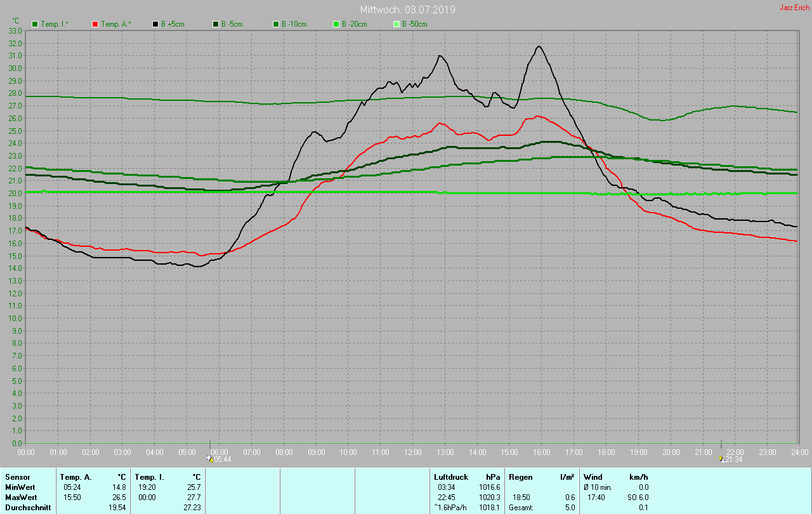Click the chart title Mittwoch, 03.07.2019
Viewport: 812px width, 514px height.
click(407, 10)
